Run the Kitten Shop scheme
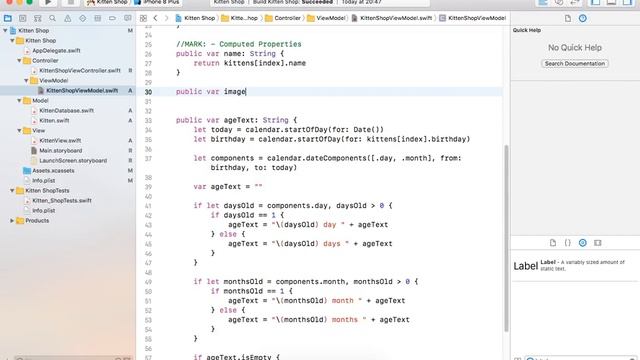The image size is (640, 360). (48, 2)
